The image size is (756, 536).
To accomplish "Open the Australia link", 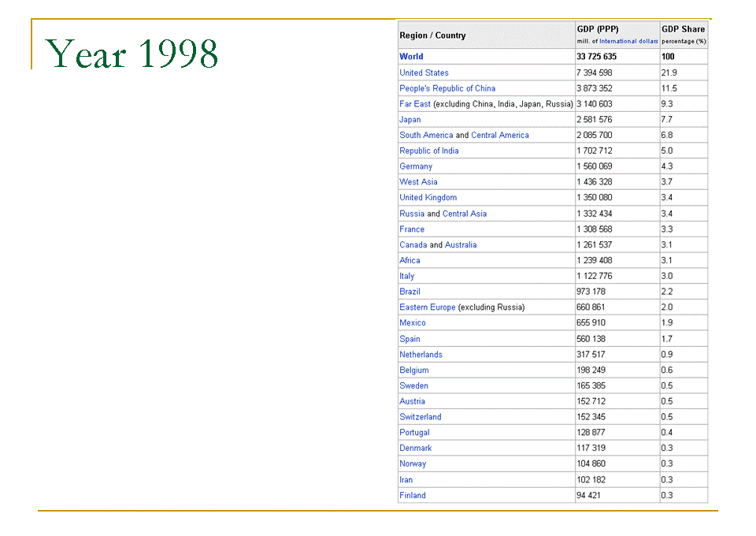I will pos(461,245).
